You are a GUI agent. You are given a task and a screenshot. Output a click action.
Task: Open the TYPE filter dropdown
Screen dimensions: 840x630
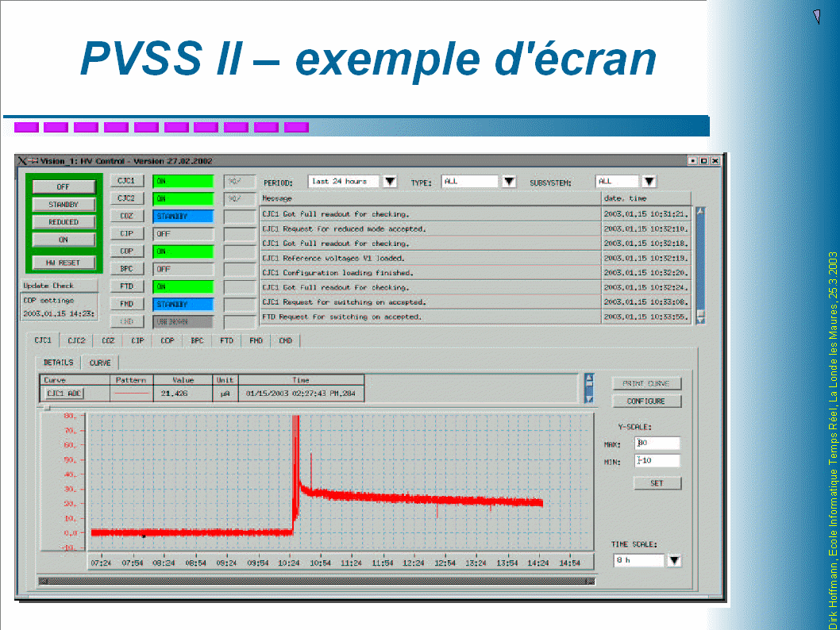[509, 182]
